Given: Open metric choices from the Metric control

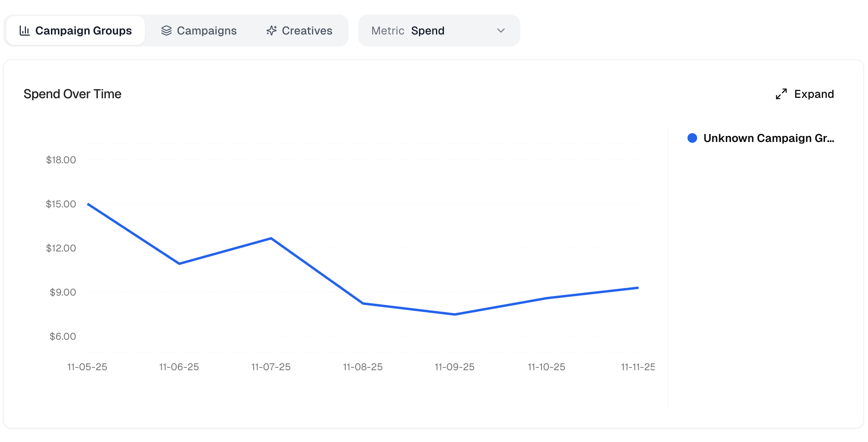Looking at the screenshot, I should tap(439, 30).
